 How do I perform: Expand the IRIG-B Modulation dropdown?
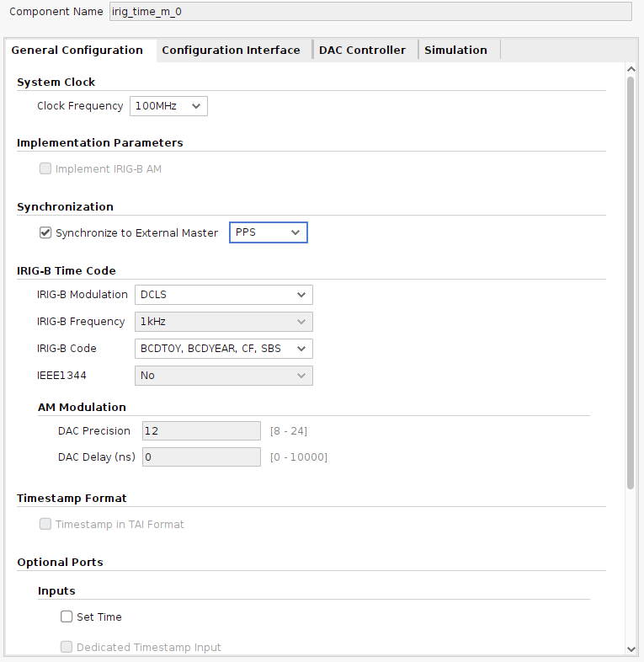pyautogui.click(x=224, y=295)
